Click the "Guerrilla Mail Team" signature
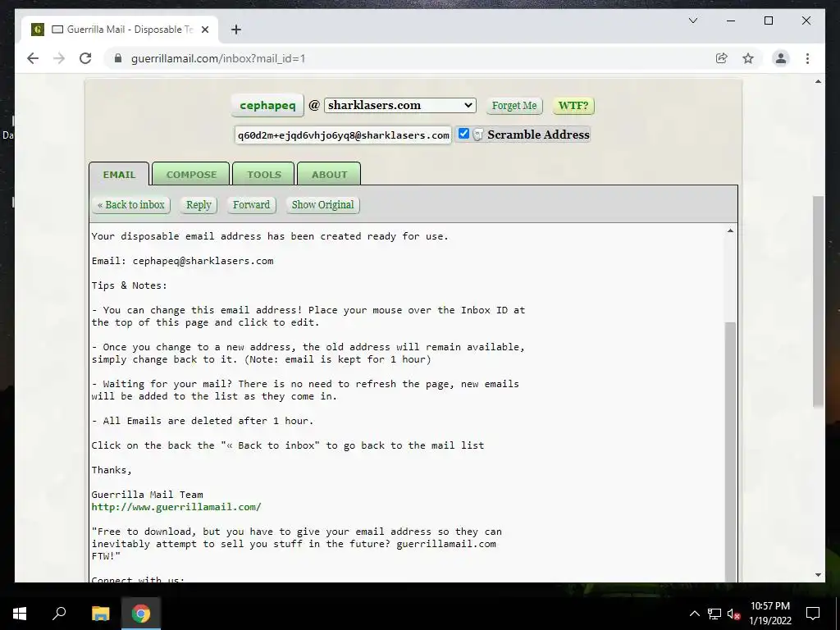 click(148, 495)
